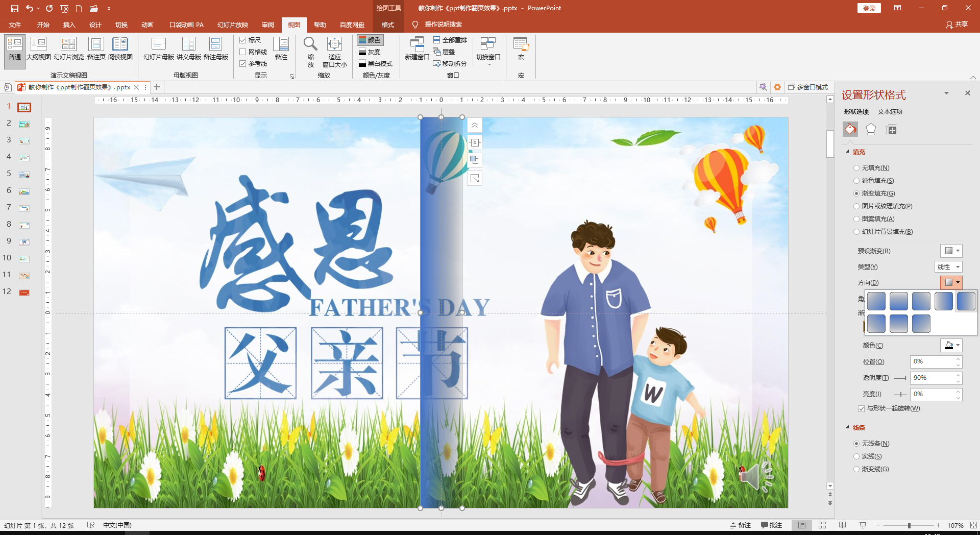This screenshot has width=980, height=535.
Task: Select No fill (无填充) radio button
Action: pos(856,168)
